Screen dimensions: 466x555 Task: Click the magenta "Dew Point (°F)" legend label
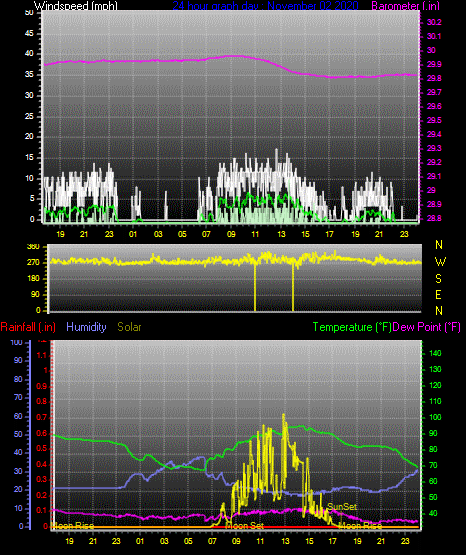pyautogui.click(x=427, y=327)
